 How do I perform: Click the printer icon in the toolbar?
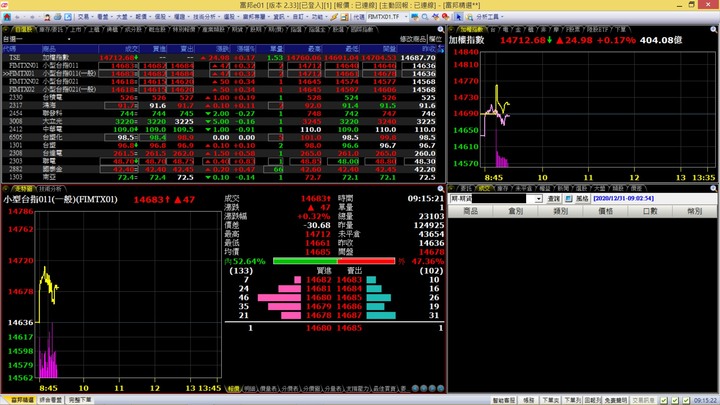click(x=57, y=17)
